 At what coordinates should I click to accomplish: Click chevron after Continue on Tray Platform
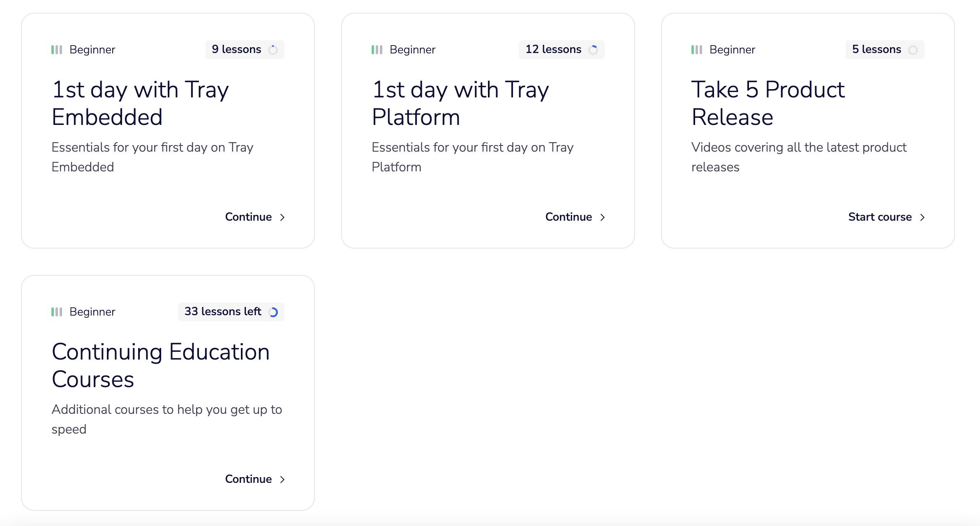coord(603,217)
